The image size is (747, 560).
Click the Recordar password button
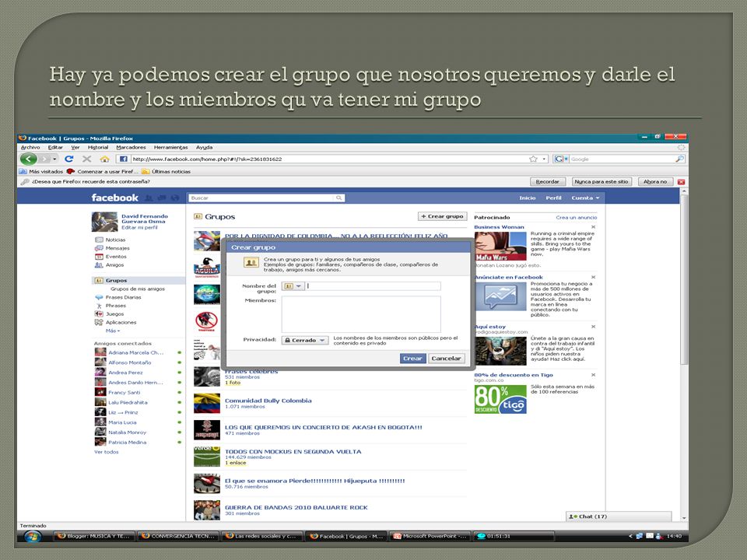547,182
